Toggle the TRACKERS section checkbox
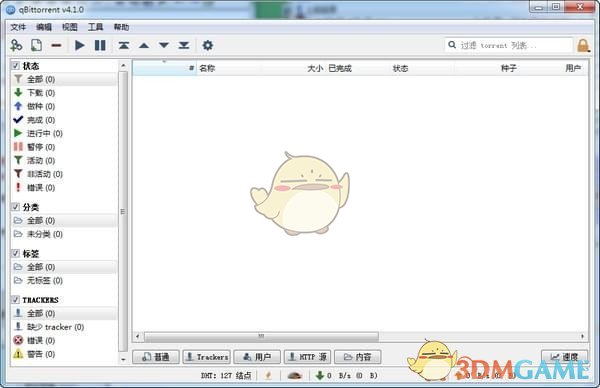This screenshot has width=600, height=388. [x=15, y=300]
